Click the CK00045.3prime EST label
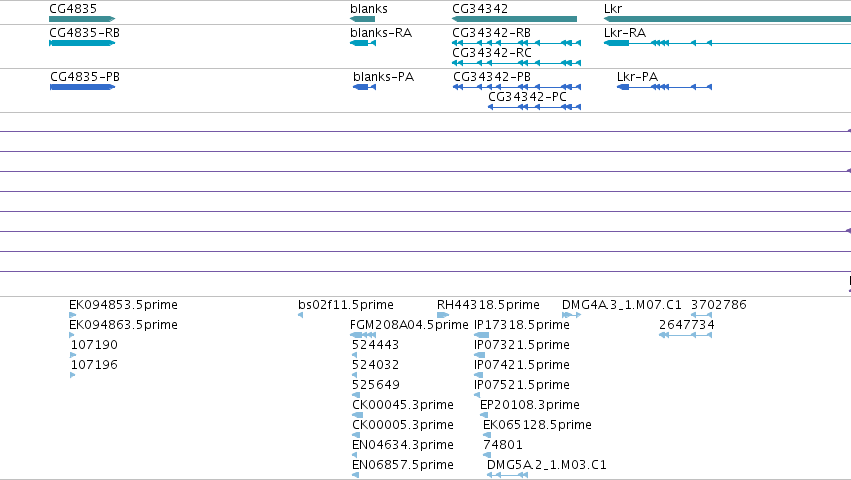The width and height of the screenshot is (851, 480). pos(403,405)
